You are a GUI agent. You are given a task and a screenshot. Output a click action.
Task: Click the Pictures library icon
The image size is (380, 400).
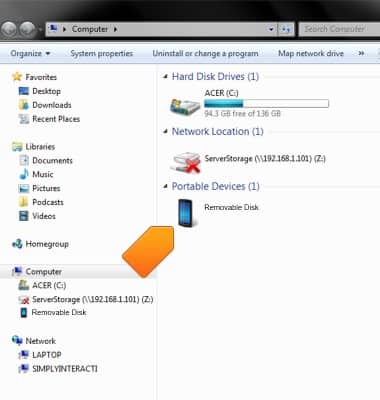[24, 188]
